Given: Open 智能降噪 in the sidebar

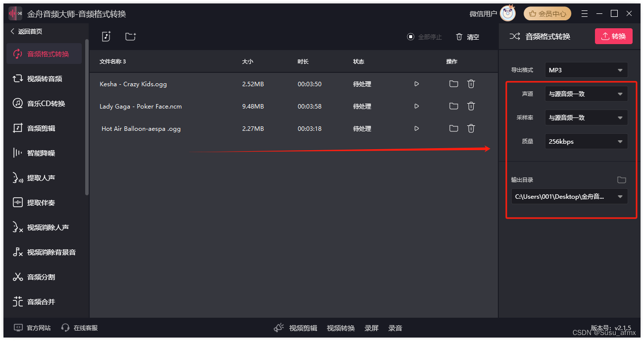Looking at the screenshot, I should coord(44,153).
